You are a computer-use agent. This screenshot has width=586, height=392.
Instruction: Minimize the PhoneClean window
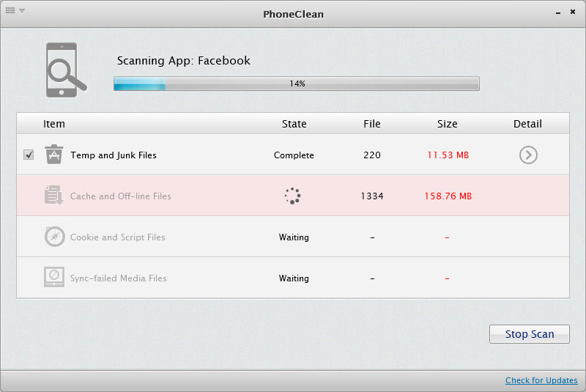[558, 12]
